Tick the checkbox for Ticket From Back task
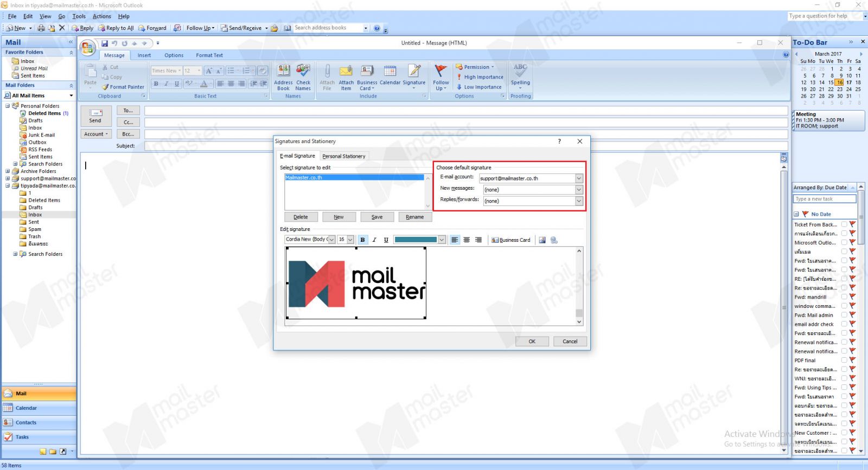This screenshot has width=868, height=470. pos(844,224)
